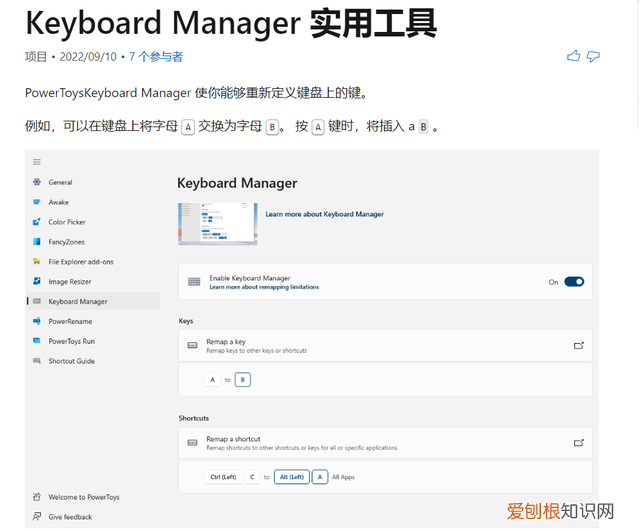Click the Welcome to PowerToys icon
Viewport: 640px width, 530px height.
point(37,497)
